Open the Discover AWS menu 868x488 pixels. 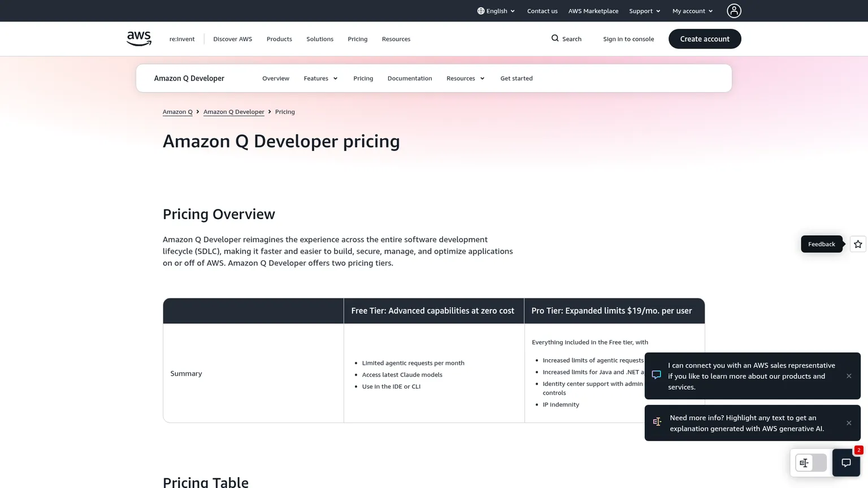pos(233,39)
